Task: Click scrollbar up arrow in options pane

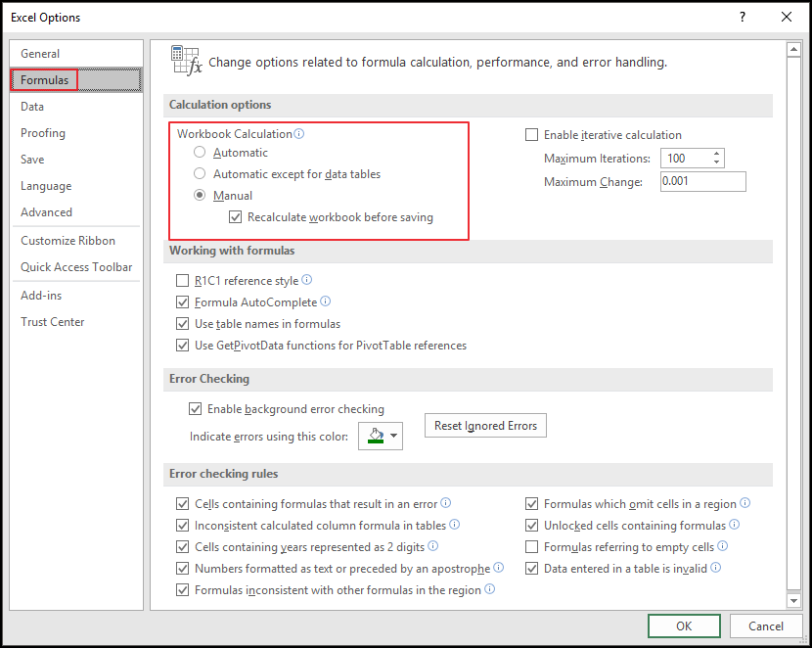Action: coord(793,50)
